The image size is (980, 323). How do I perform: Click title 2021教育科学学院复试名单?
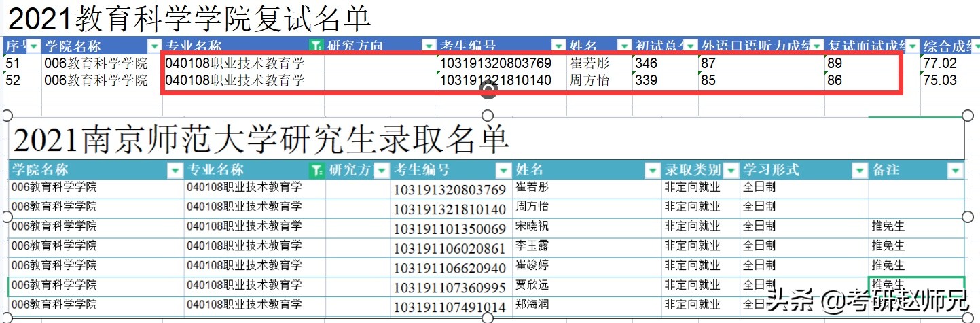click(x=189, y=19)
